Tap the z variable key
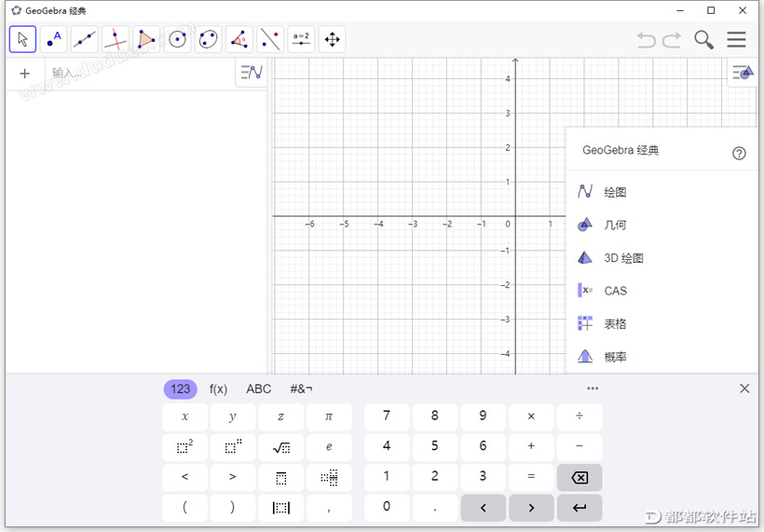Viewport: 764px width, 532px height. click(x=280, y=416)
